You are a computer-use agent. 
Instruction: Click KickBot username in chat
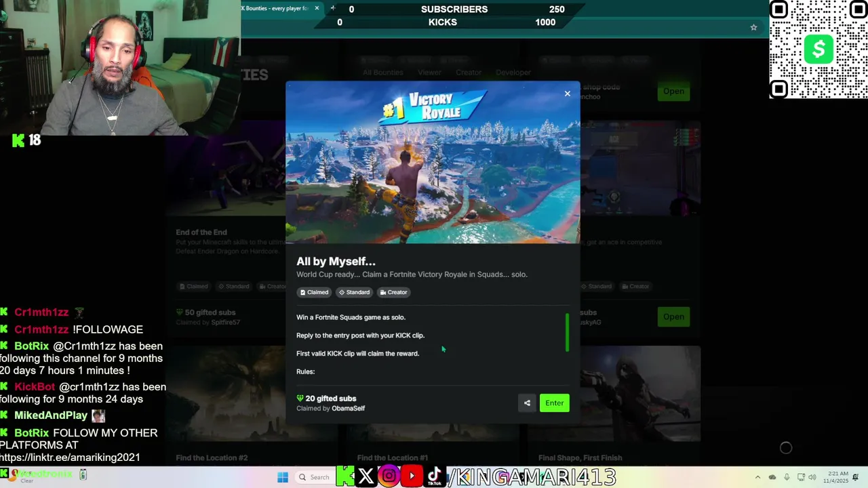[35, 387]
